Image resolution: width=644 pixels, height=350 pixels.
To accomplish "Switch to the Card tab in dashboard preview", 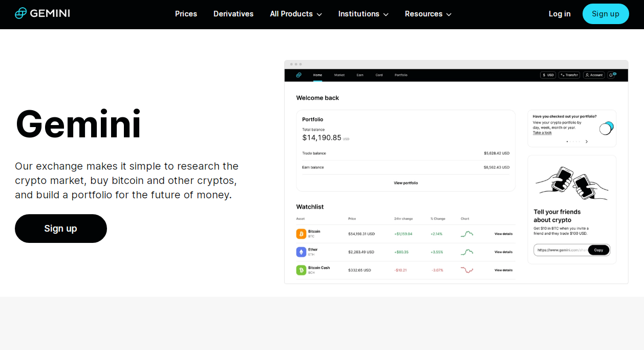I will tap(379, 75).
